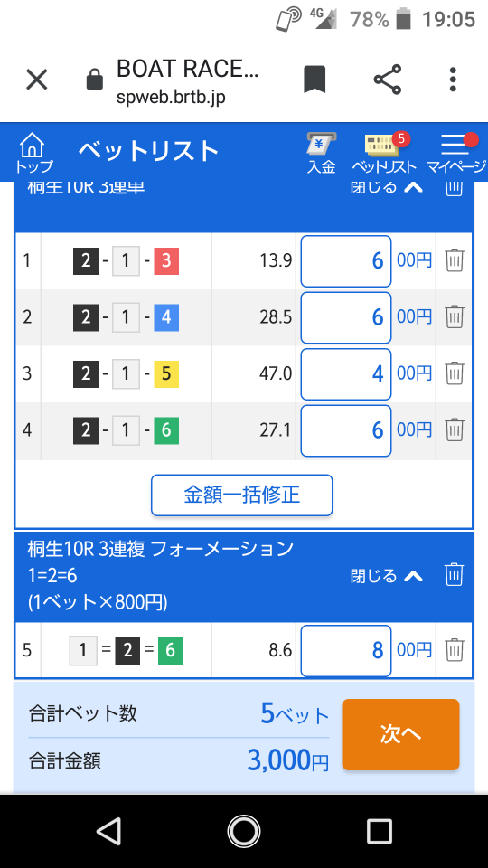Edit the amount field for bet 2-1-5

tap(346, 373)
